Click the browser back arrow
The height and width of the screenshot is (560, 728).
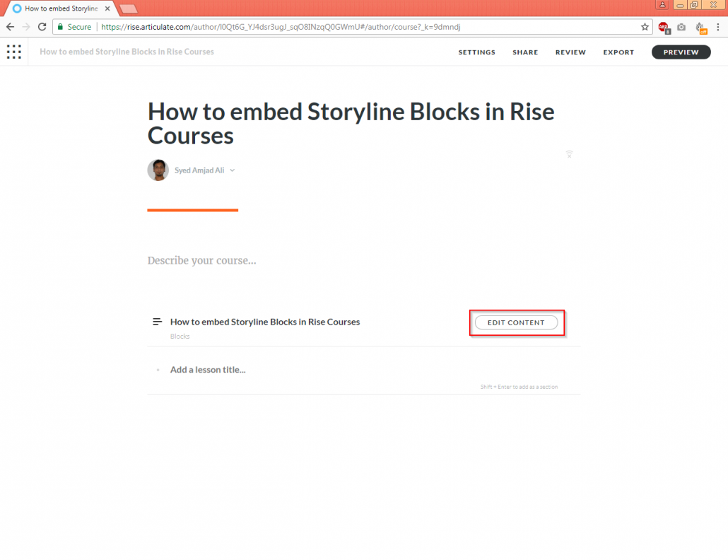click(10, 26)
